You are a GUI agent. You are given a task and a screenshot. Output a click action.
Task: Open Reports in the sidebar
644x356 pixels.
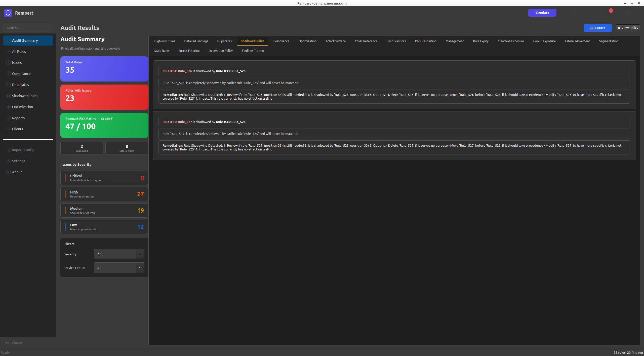coord(18,118)
